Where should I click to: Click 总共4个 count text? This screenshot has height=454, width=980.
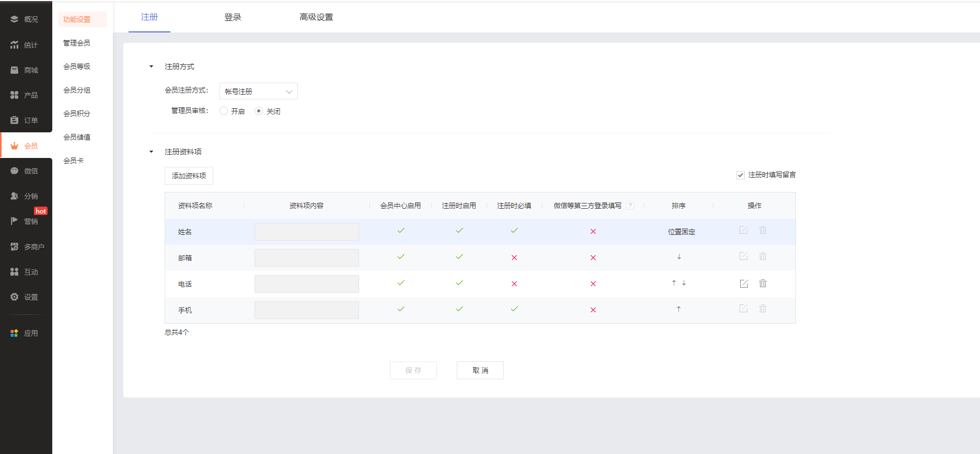coord(177,332)
